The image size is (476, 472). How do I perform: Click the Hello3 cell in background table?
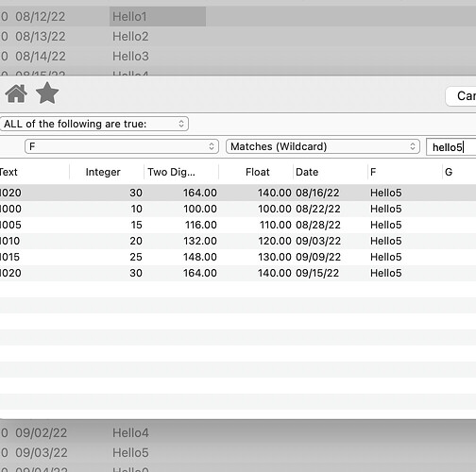(130, 56)
